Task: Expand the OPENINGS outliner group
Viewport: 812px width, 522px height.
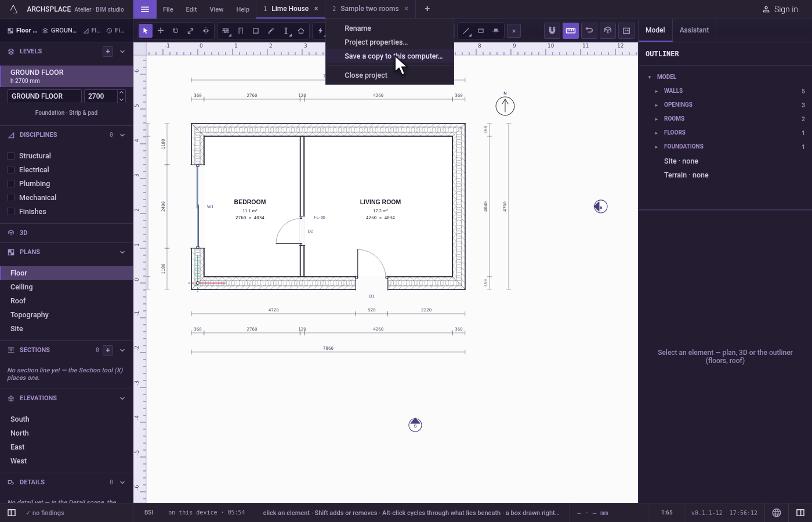Action: pyautogui.click(x=657, y=105)
